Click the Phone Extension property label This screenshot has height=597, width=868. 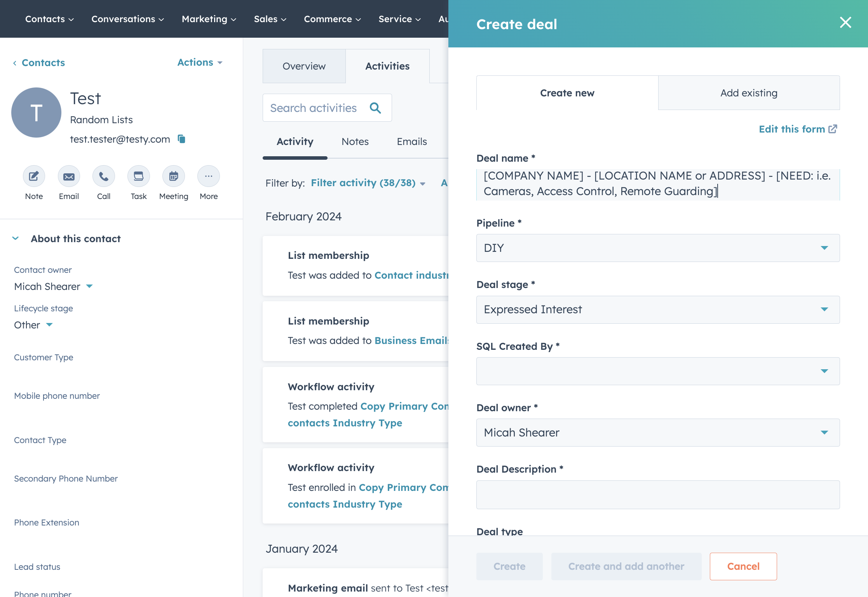point(47,522)
